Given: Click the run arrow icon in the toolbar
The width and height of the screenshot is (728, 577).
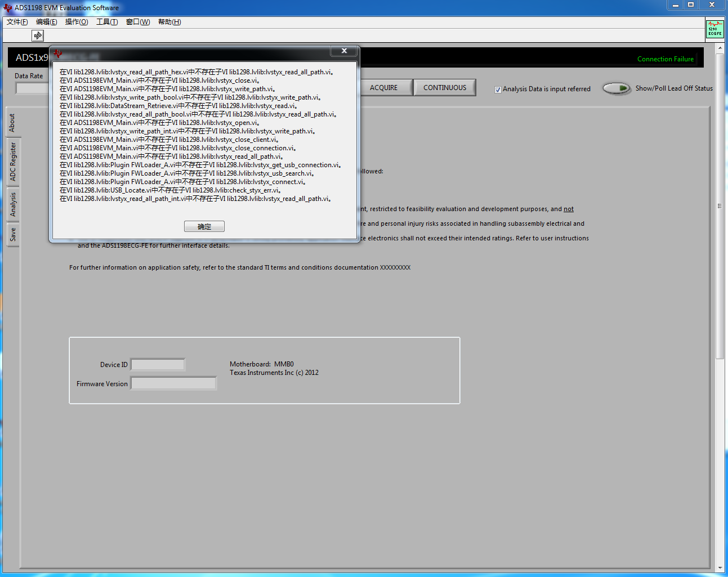Looking at the screenshot, I should coord(38,35).
